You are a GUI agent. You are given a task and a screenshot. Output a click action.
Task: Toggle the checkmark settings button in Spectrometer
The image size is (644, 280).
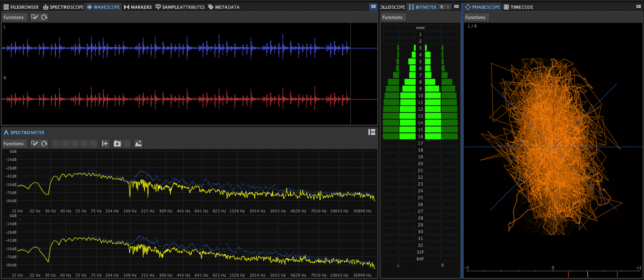(x=34, y=144)
